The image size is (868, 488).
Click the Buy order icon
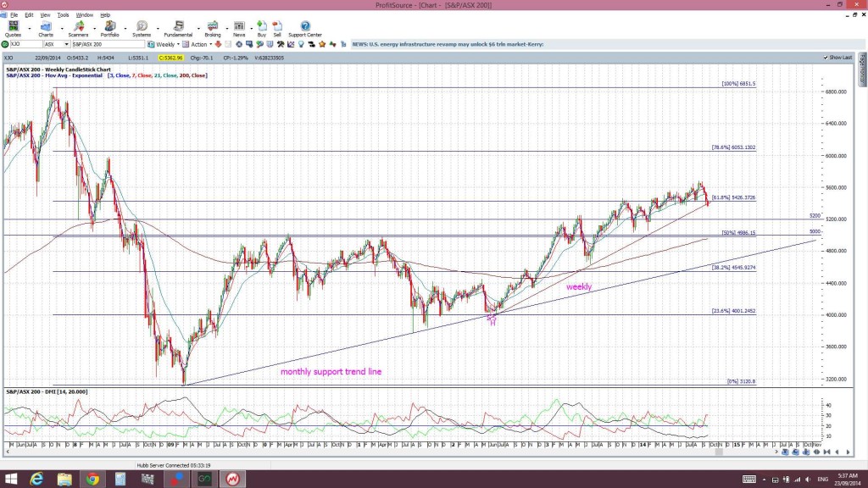click(262, 26)
